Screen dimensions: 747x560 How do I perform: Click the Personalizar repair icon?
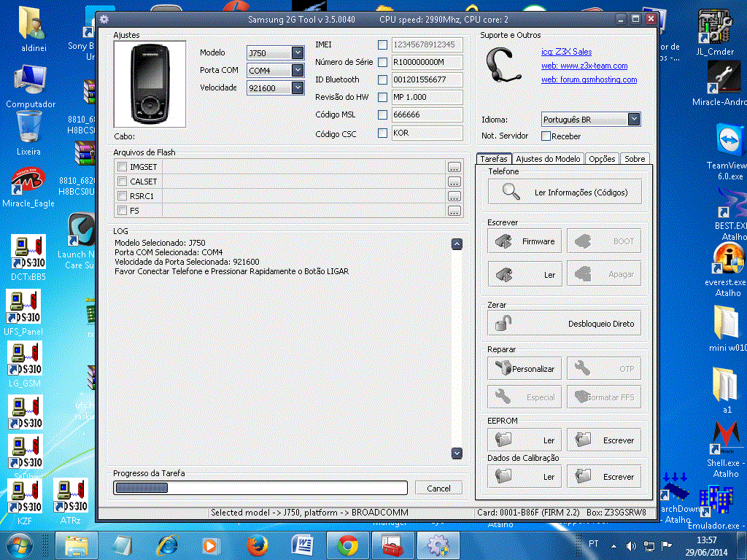(503, 368)
